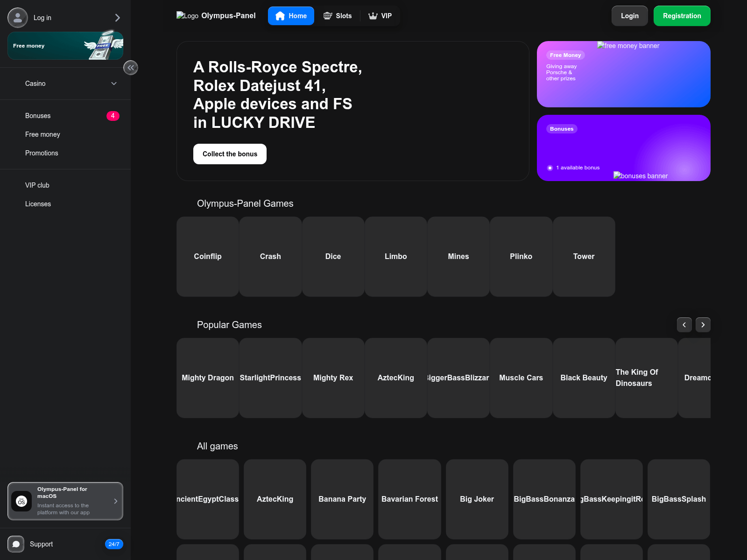Open the Bavarian Forest game
The image size is (747, 560).
(409, 499)
